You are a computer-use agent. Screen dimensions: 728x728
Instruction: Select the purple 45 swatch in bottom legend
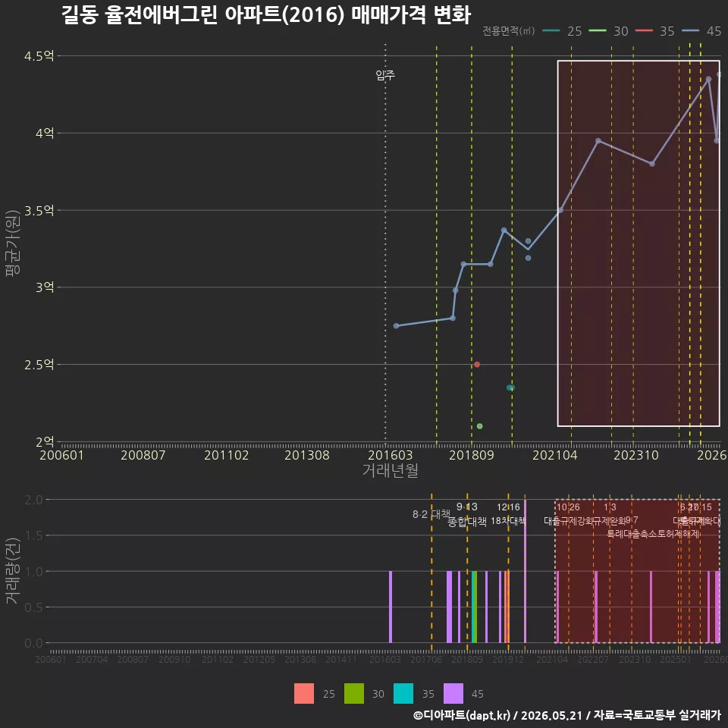click(x=453, y=694)
